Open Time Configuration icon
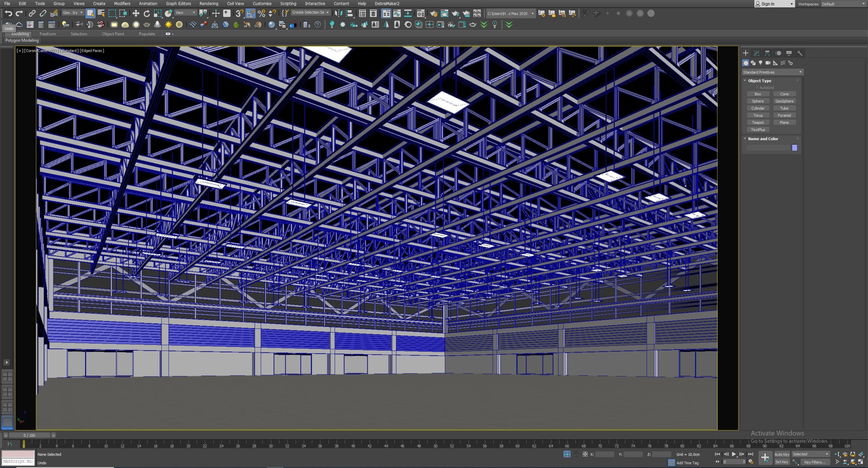 (x=751, y=462)
